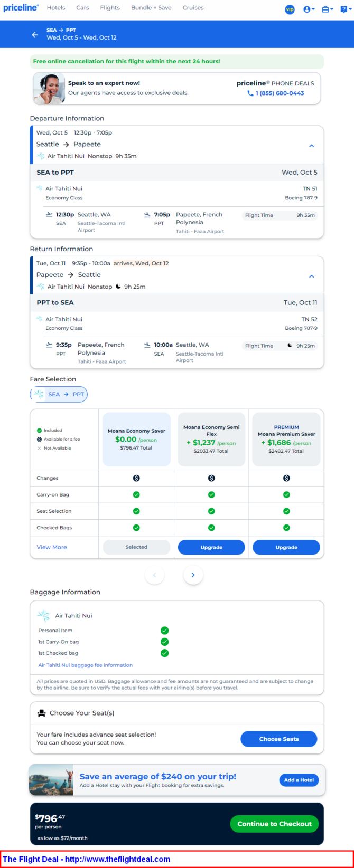Open the briefcase trips menu

(x=327, y=9)
